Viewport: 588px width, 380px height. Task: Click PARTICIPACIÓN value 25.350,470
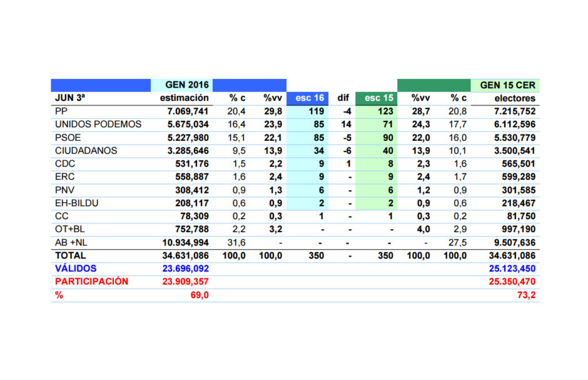tap(512, 282)
